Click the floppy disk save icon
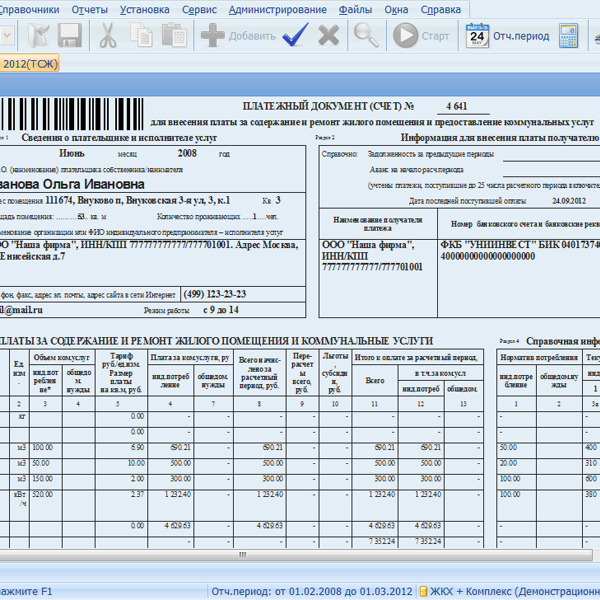Screen dimensions: 600x600 (x=70, y=36)
